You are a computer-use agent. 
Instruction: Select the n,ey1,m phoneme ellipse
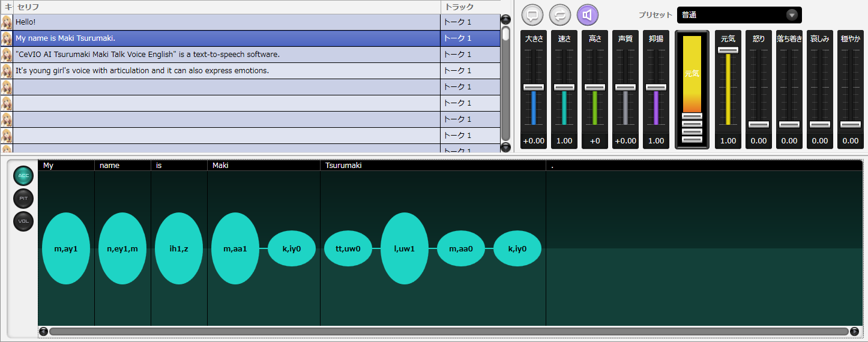coord(122,248)
